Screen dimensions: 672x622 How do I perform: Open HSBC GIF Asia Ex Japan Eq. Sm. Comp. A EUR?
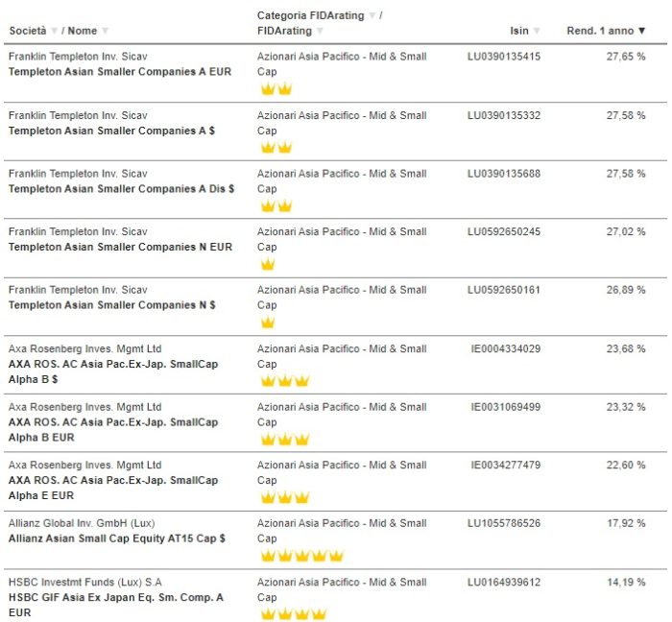click(x=116, y=605)
